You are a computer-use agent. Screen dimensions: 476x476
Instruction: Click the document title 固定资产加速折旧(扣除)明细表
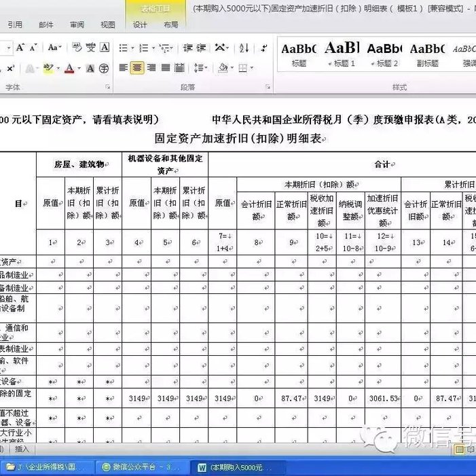[238, 139]
